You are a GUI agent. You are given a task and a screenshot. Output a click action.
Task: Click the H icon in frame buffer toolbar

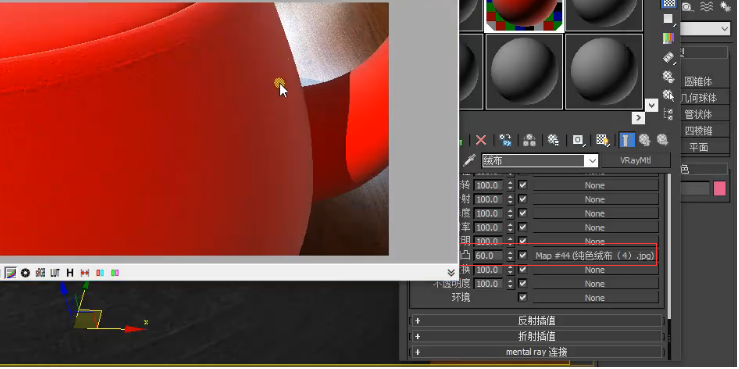[x=70, y=272]
